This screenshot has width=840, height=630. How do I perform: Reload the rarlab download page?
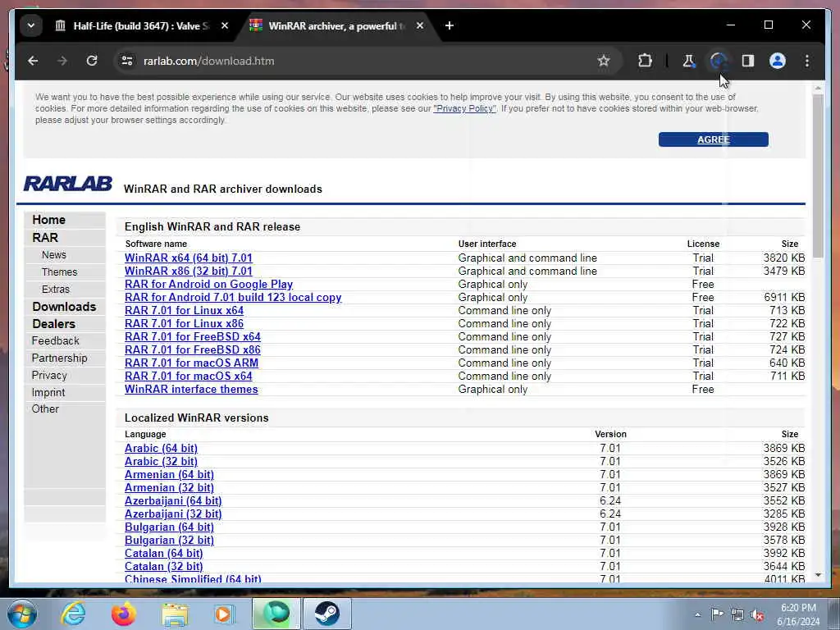92,61
